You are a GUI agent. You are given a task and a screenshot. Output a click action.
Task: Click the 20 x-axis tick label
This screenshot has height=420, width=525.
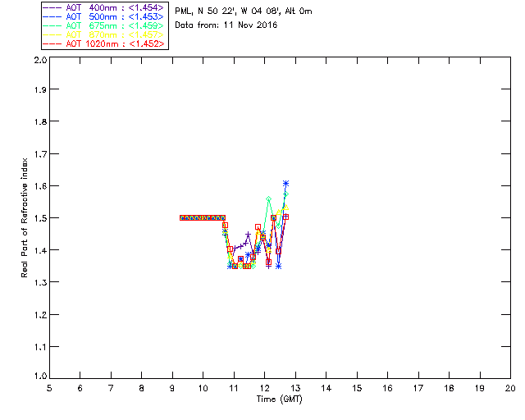pos(510,388)
